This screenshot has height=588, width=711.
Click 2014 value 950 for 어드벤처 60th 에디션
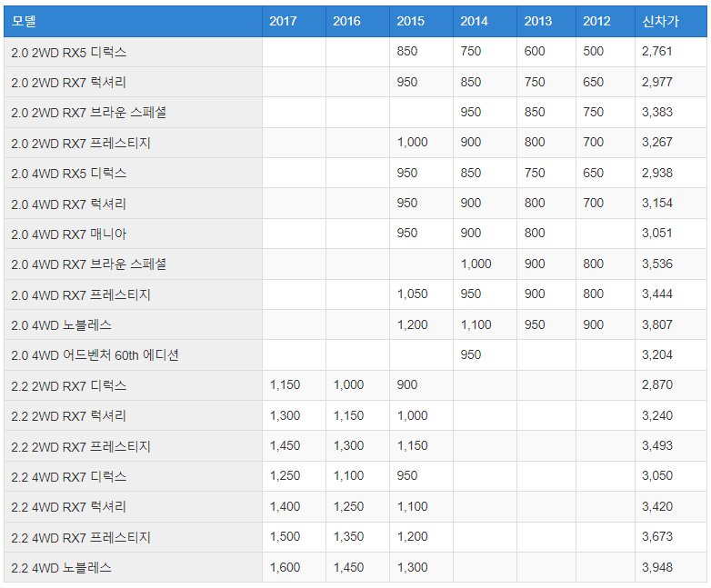pos(471,354)
